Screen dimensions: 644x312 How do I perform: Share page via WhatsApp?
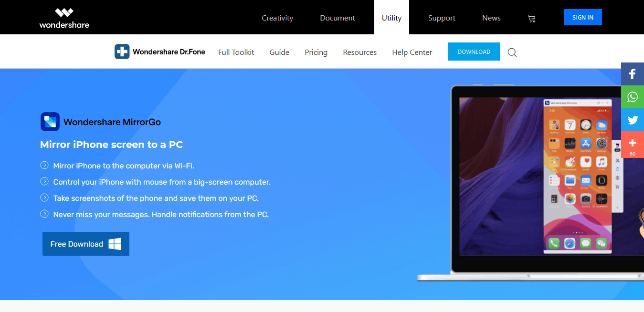(633, 97)
